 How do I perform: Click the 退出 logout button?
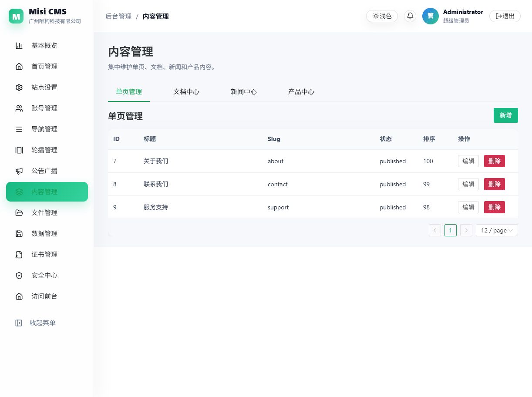point(505,16)
